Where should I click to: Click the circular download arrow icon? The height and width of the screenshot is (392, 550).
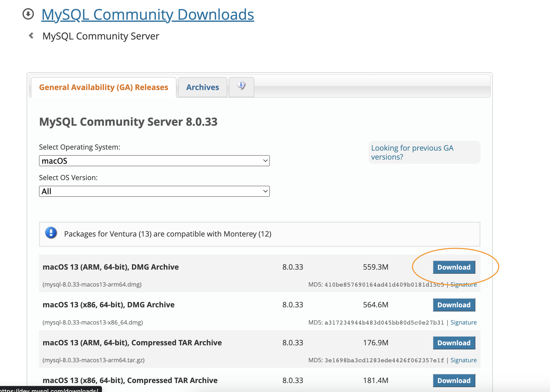(x=28, y=14)
